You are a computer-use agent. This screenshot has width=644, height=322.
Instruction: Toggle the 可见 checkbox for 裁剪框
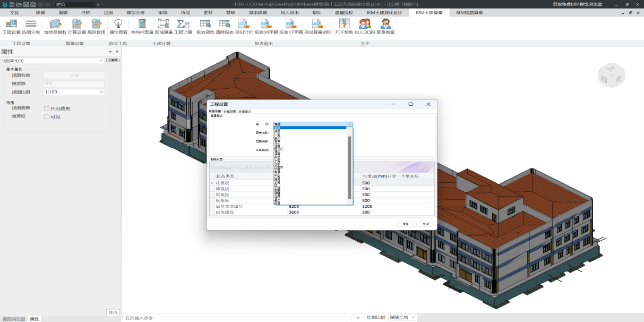(47, 117)
